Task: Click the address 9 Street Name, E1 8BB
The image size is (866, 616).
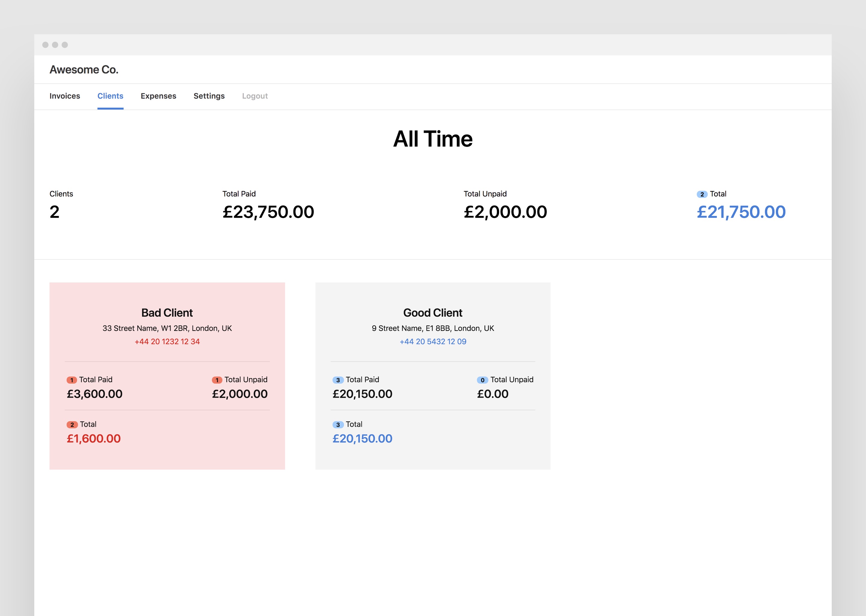Action: point(433,328)
